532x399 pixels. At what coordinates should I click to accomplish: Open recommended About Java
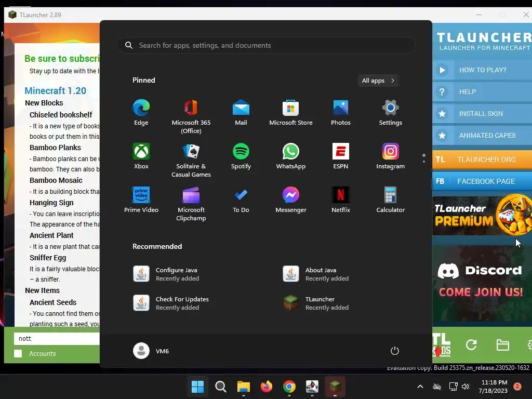pyautogui.click(x=316, y=274)
